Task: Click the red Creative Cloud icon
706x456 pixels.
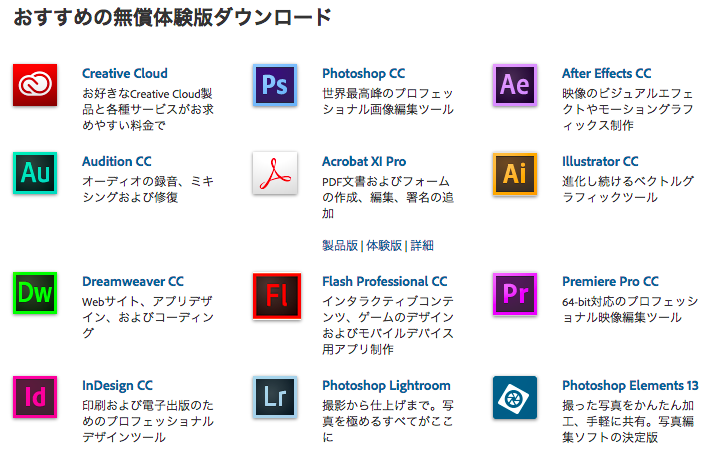Action: [x=35, y=85]
